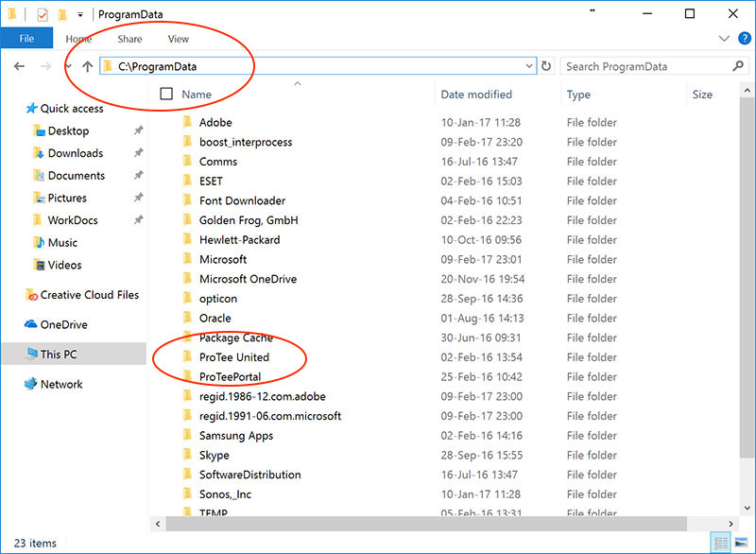Click the Properties quick access toolbar icon
This screenshot has height=554, width=756.
pyautogui.click(x=43, y=15)
